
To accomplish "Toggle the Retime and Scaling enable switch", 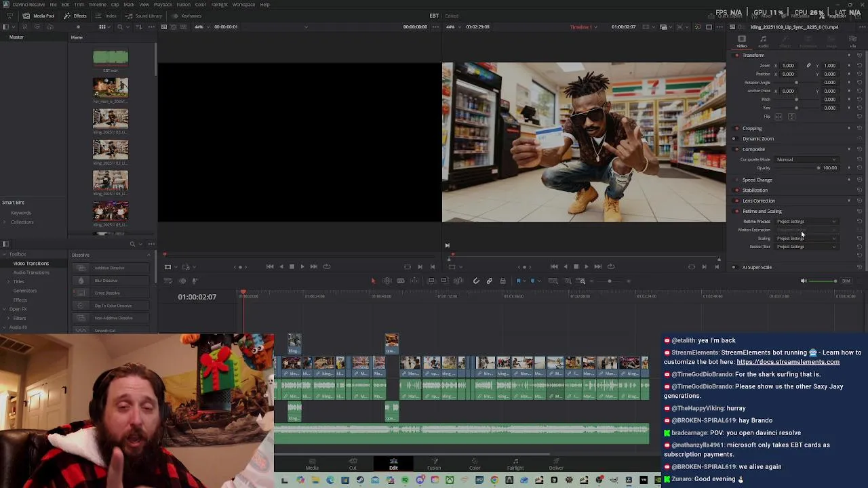I will coord(737,211).
